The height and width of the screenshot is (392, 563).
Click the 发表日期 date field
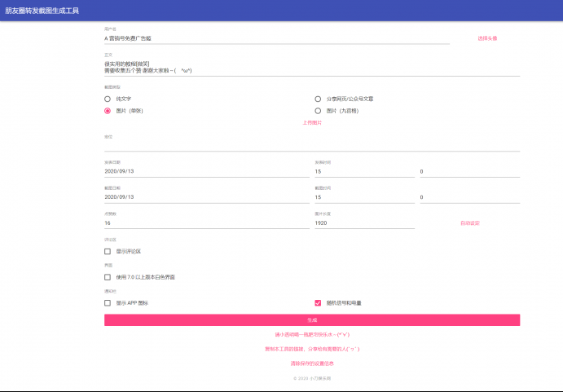pos(206,172)
